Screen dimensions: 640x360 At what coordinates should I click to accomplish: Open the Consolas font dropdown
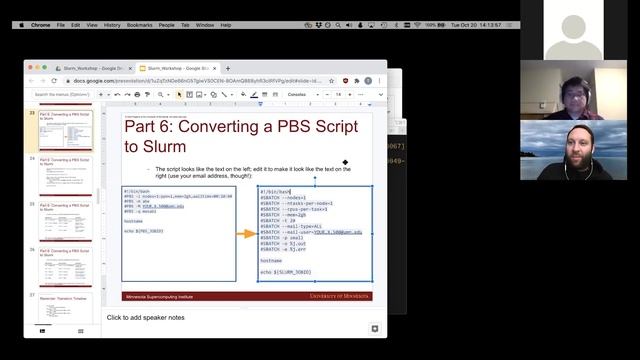(303, 95)
